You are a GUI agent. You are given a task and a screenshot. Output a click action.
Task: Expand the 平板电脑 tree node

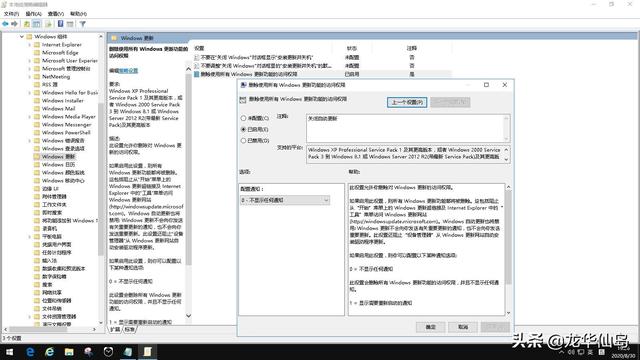[29, 237]
